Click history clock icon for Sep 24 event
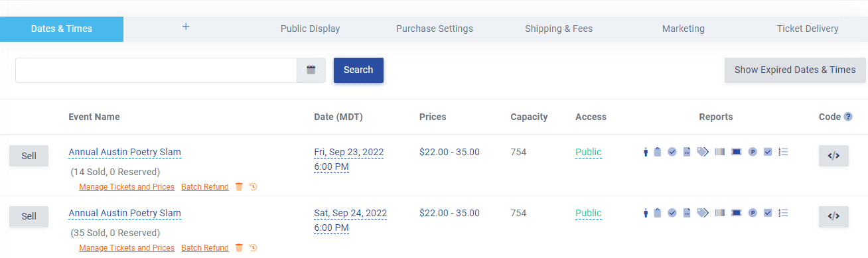This screenshot has width=868, height=258. tap(253, 248)
